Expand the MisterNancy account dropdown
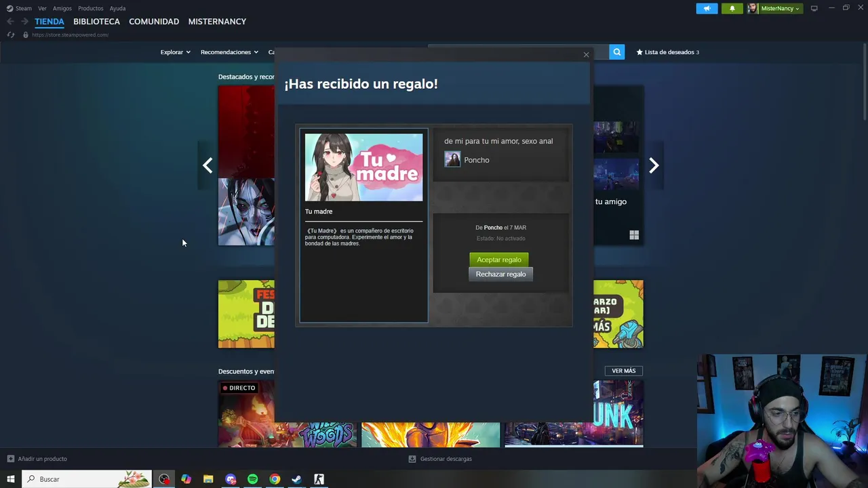Viewport: 868px width, 488px height. [x=780, y=8]
